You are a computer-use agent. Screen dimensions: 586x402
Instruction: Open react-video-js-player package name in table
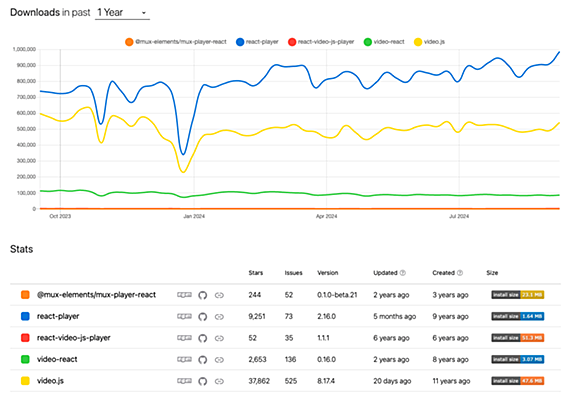point(74,338)
